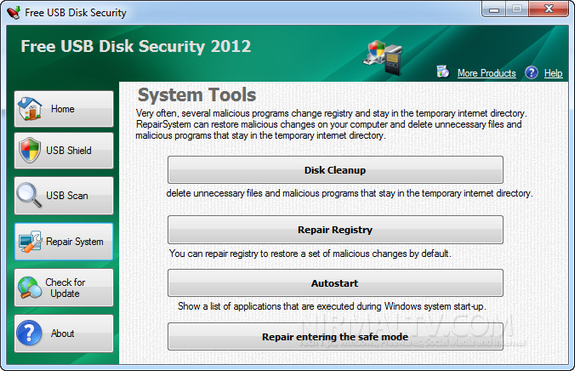575x371 pixels.
Task: Go to the USB Scan label
Action: coord(67,195)
